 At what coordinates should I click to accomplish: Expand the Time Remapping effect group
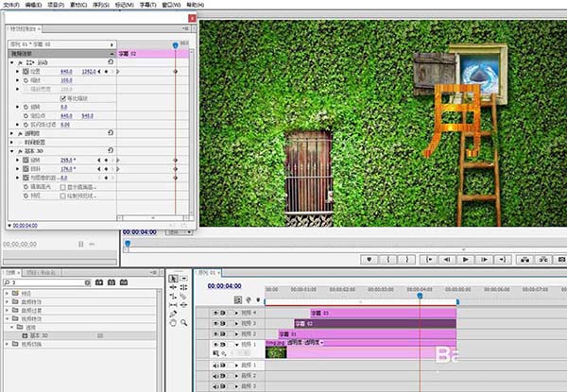pyautogui.click(x=11, y=142)
